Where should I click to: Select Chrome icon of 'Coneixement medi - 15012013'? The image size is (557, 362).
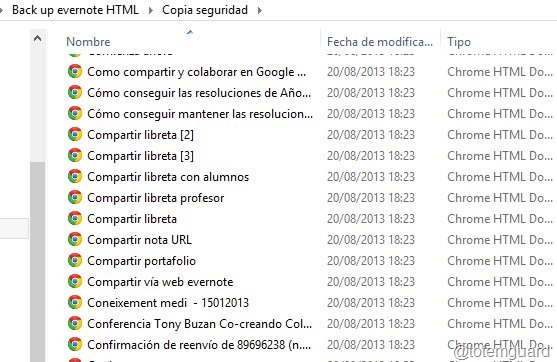[75, 302]
